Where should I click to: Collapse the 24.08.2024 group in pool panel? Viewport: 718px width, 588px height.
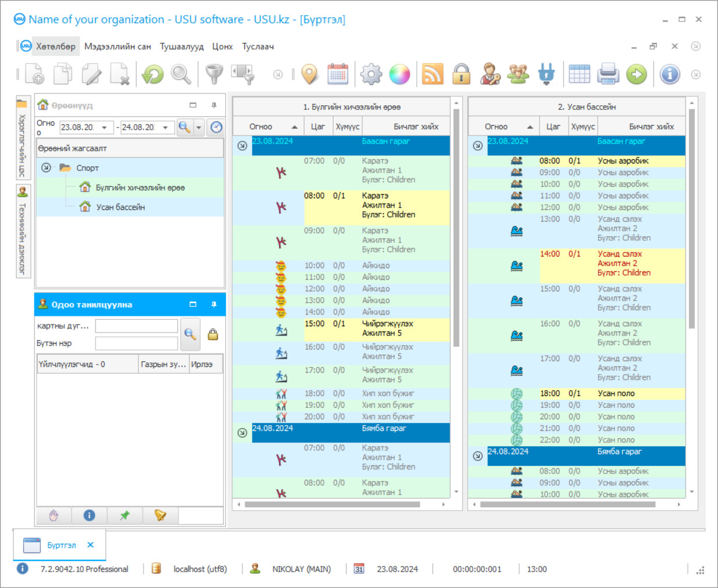pos(477,456)
